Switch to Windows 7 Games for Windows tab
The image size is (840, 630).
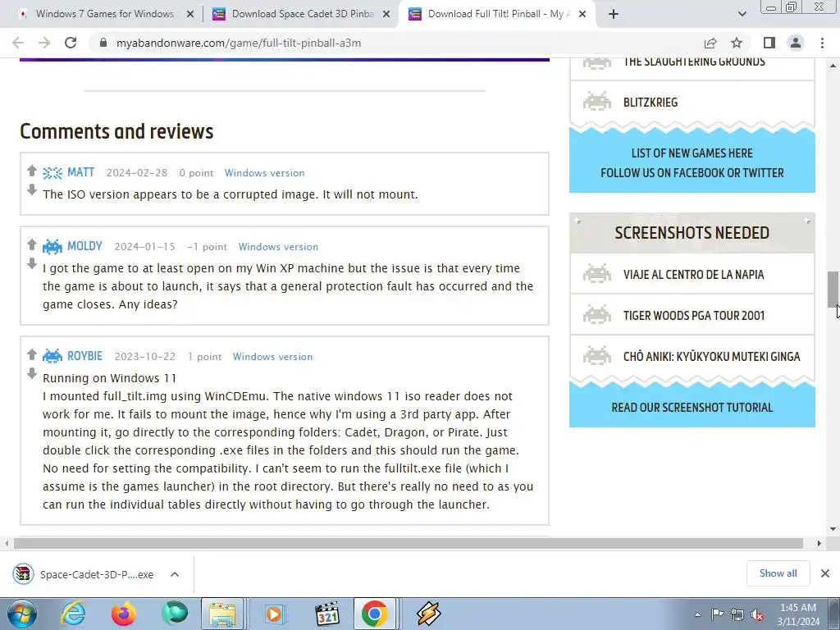[105, 14]
